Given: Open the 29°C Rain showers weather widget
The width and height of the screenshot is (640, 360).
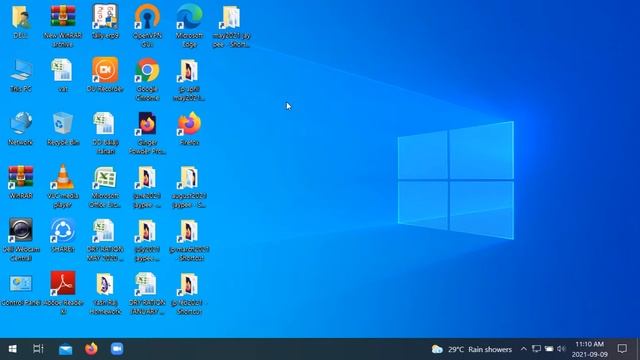Looking at the screenshot, I should tap(472, 349).
